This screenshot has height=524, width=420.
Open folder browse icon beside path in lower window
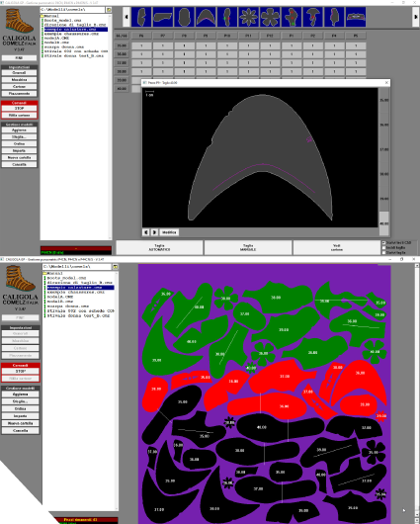pos(116,267)
